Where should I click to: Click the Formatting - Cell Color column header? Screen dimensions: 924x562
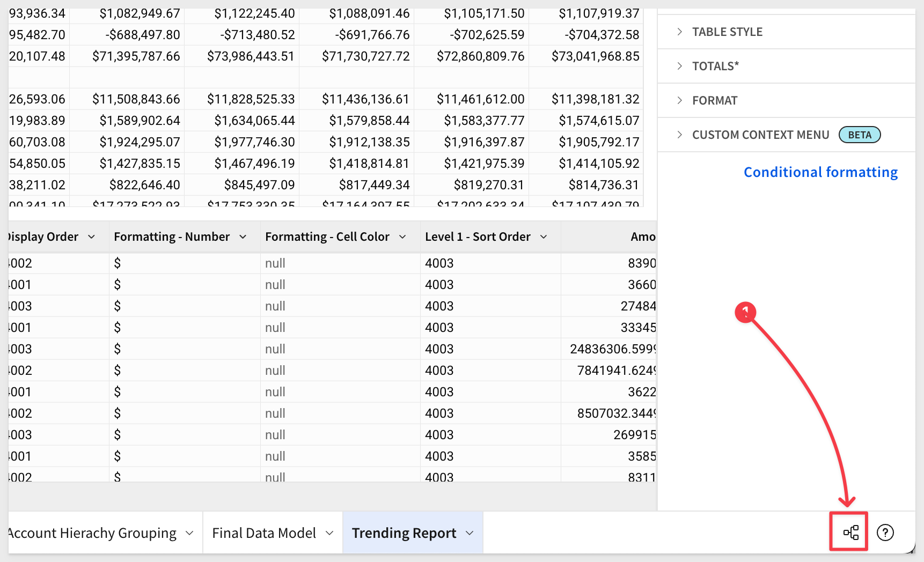(327, 236)
